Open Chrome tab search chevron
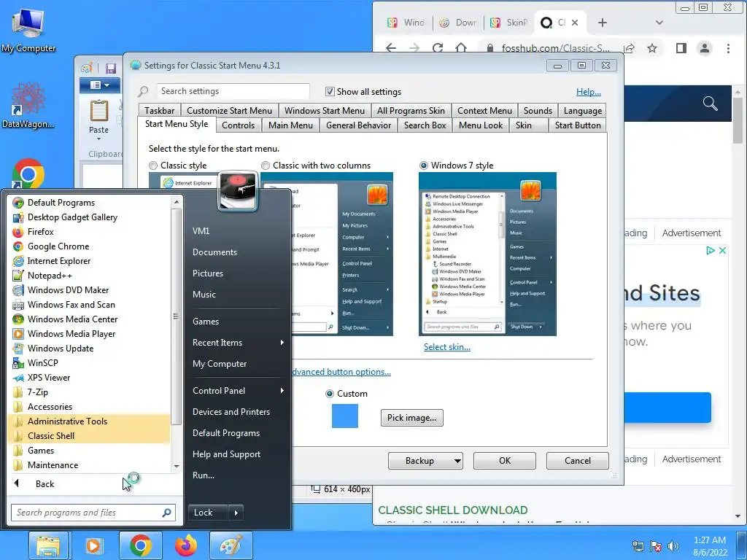 pyautogui.click(x=659, y=23)
